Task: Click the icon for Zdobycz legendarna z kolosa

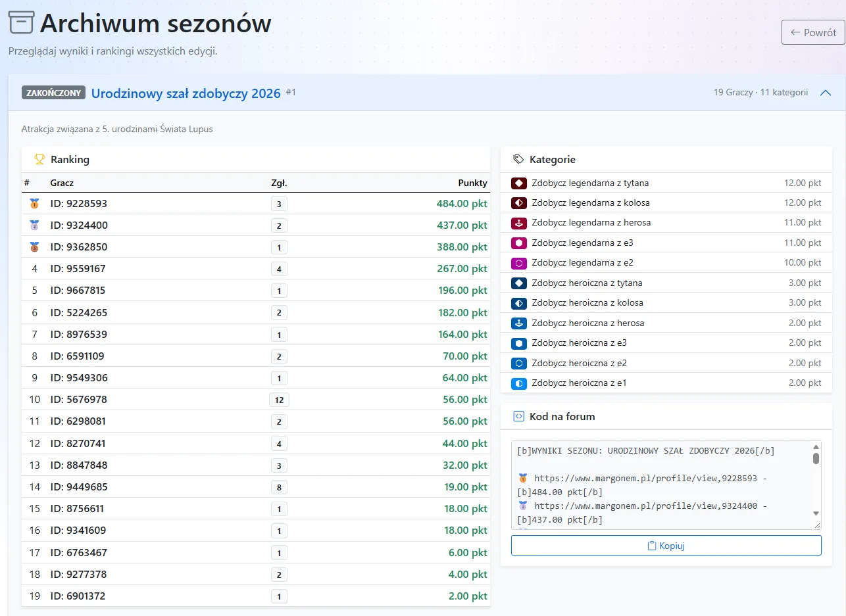Action: [x=519, y=202]
